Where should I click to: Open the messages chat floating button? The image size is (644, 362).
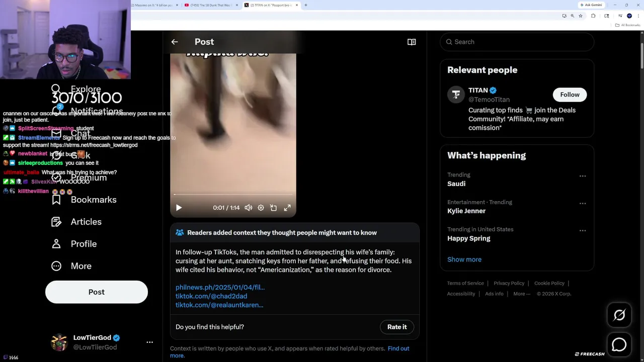coord(619,344)
